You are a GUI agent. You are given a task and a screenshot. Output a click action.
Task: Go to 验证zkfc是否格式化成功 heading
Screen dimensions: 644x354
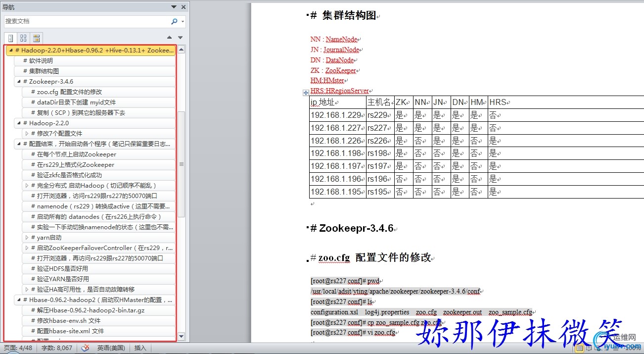click(x=98, y=175)
